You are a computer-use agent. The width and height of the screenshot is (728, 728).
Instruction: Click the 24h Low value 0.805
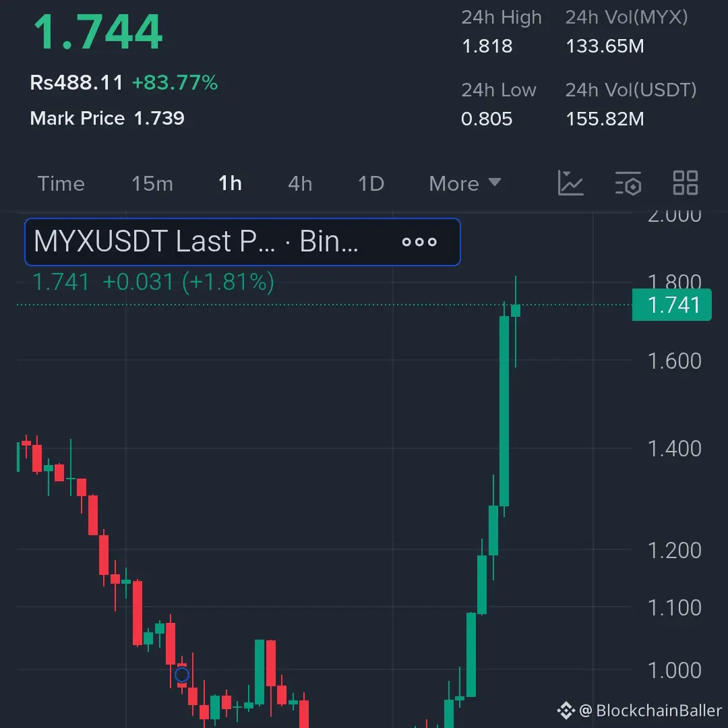click(487, 119)
